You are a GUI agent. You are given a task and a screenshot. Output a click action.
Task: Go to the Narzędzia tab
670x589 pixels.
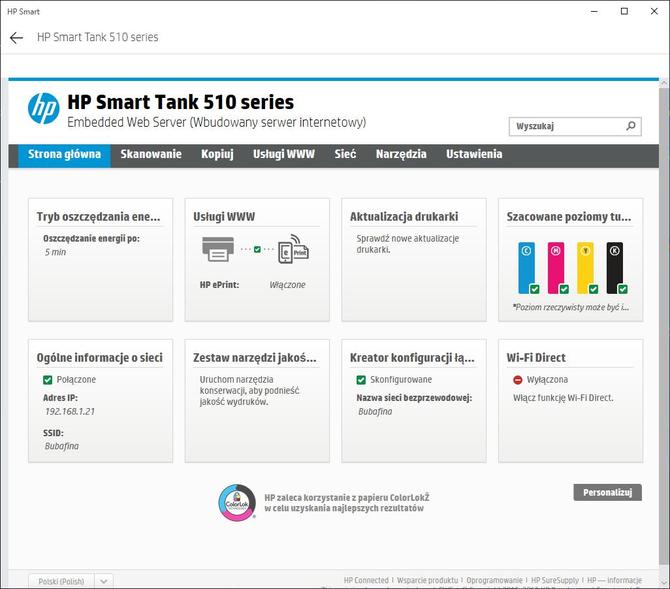[x=401, y=154]
